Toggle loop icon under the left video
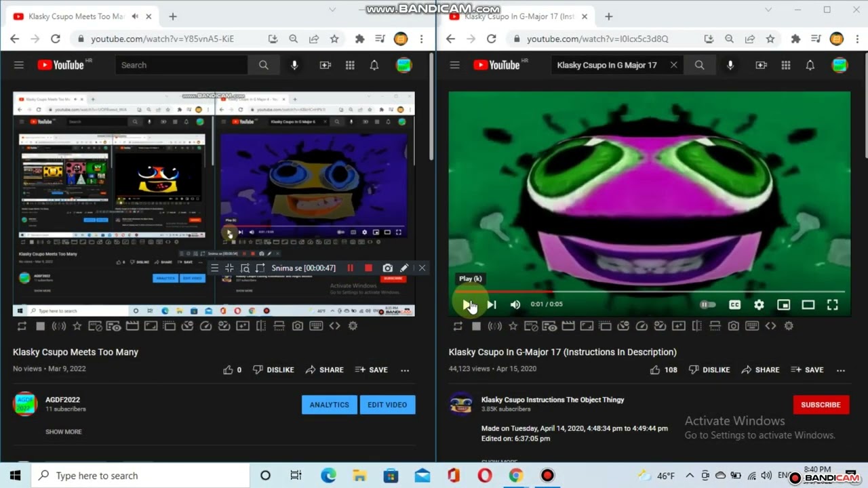Image resolution: width=868 pixels, height=488 pixels. coord(22,326)
